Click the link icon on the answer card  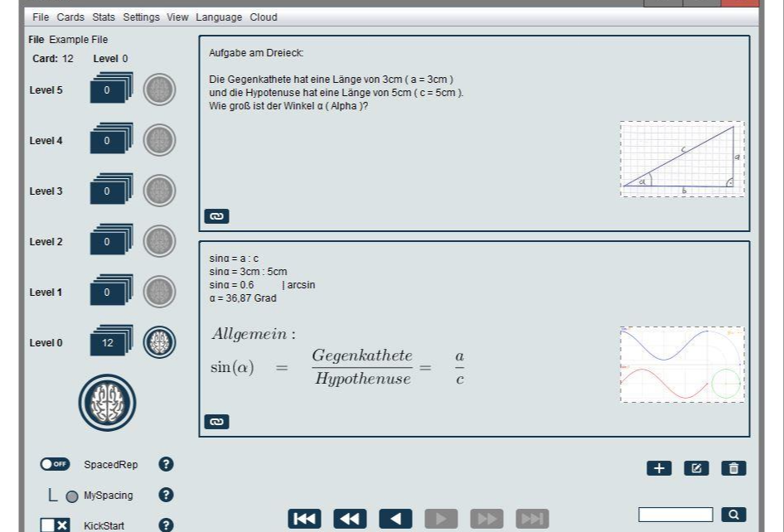click(217, 422)
